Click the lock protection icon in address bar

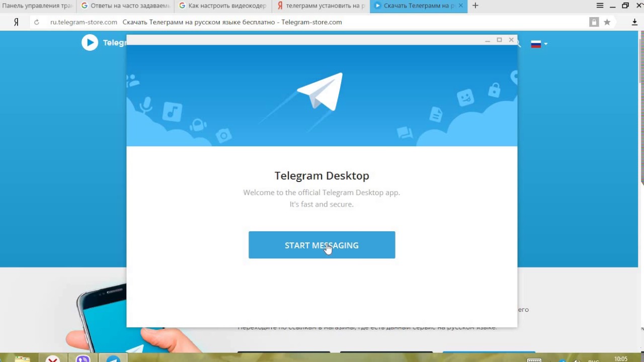point(594,22)
